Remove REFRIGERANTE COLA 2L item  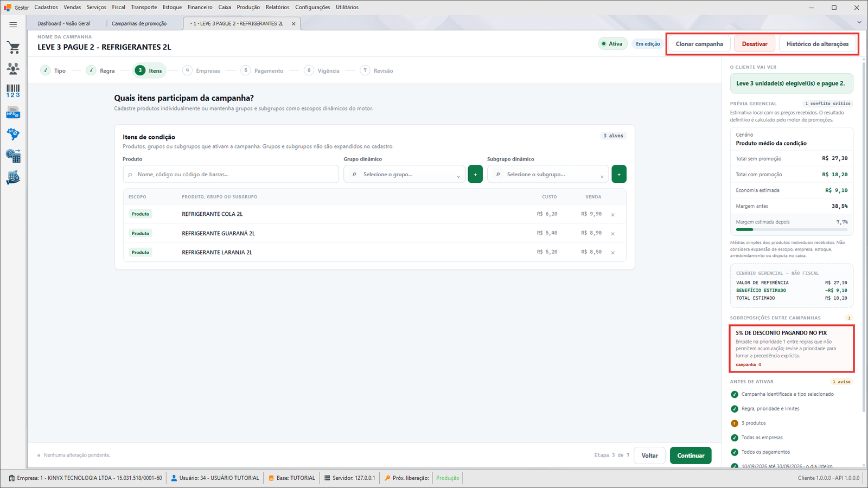point(613,215)
